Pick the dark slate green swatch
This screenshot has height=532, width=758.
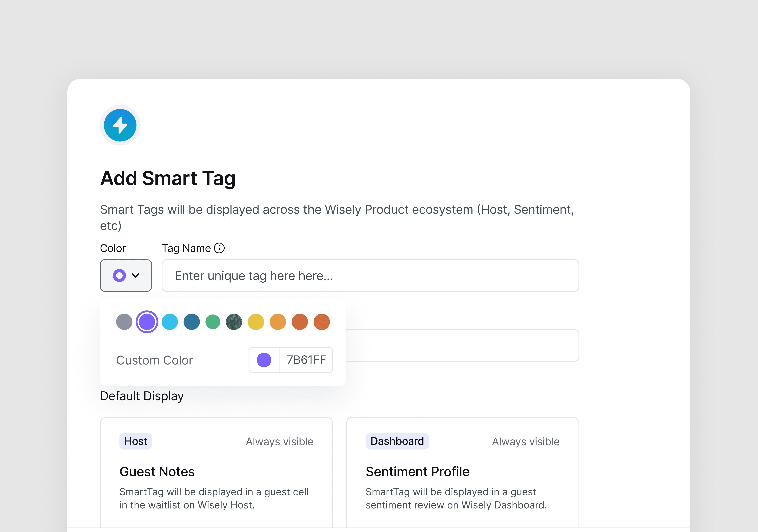234,322
